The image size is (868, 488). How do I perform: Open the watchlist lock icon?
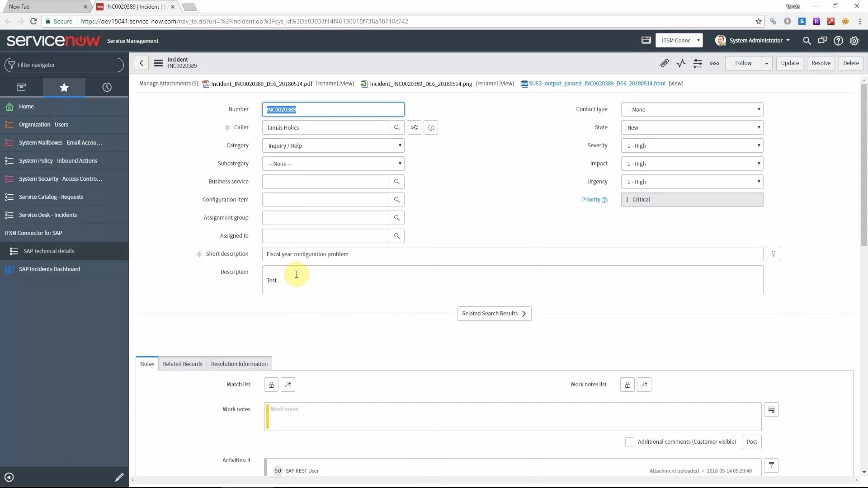pyautogui.click(x=271, y=385)
